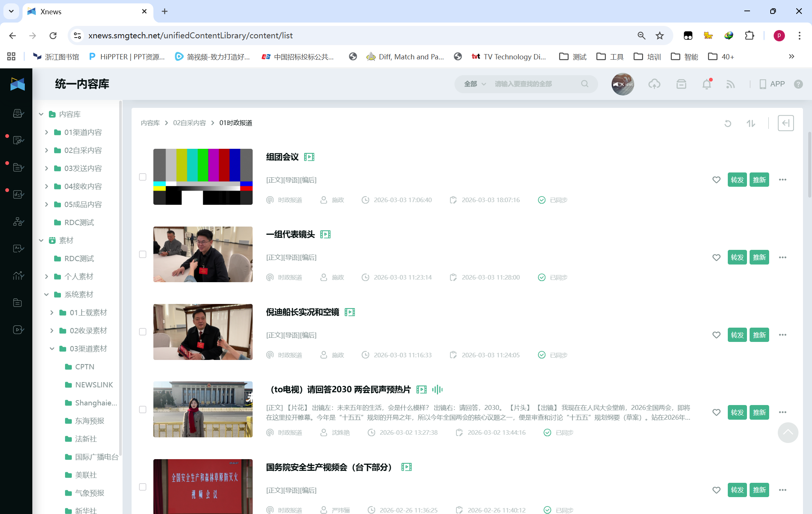Check the box beside 组团会议
The height and width of the screenshot is (514, 812).
(143, 177)
